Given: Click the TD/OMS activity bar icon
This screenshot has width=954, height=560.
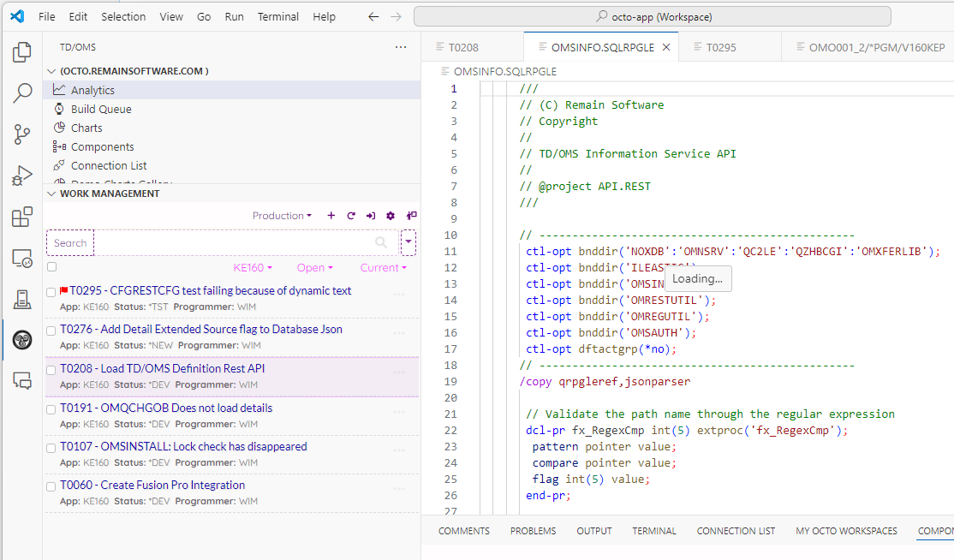Looking at the screenshot, I should 21,341.
